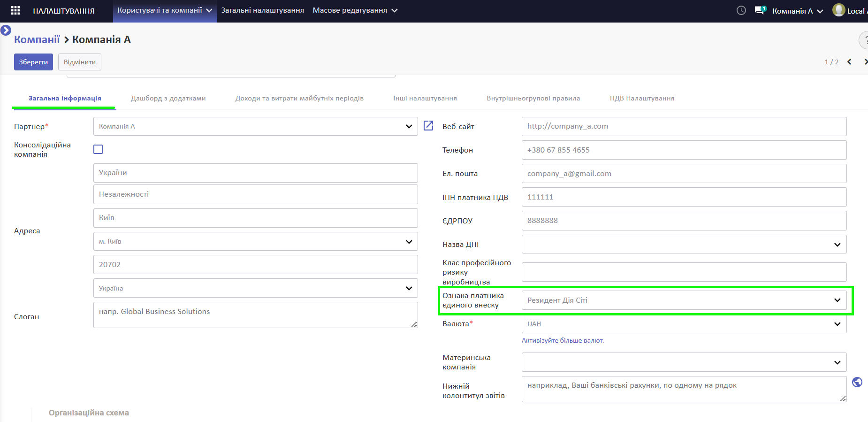The height and width of the screenshot is (422, 868).
Task: Go to previous record arrow
Action: (849, 62)
